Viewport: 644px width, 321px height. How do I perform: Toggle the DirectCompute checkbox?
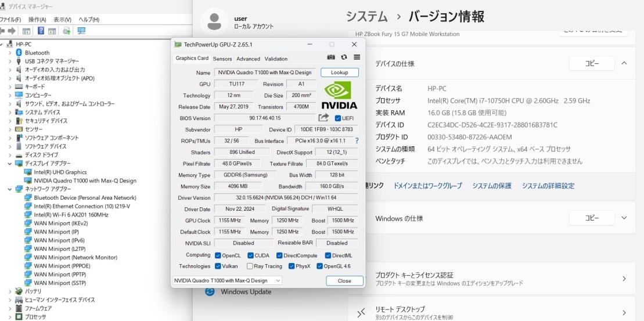(279, 255)
